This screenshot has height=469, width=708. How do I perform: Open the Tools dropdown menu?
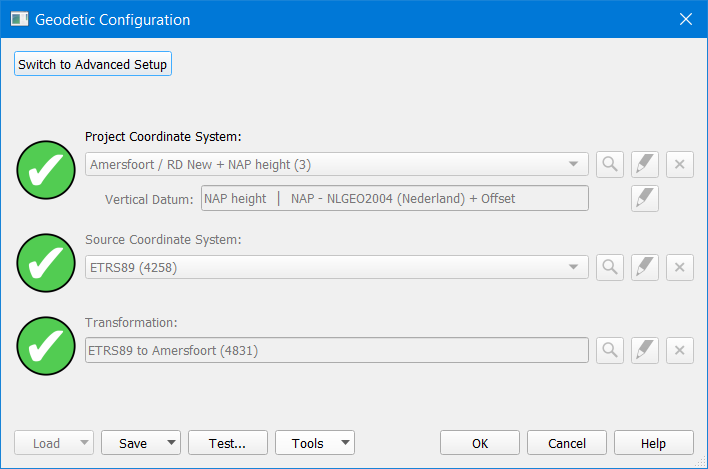click(x=345, y=443)
